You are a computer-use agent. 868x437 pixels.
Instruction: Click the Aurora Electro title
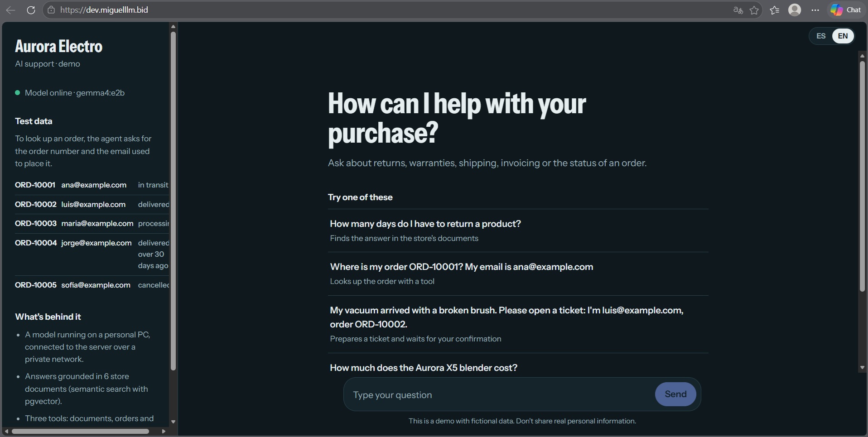click(59, 46)
